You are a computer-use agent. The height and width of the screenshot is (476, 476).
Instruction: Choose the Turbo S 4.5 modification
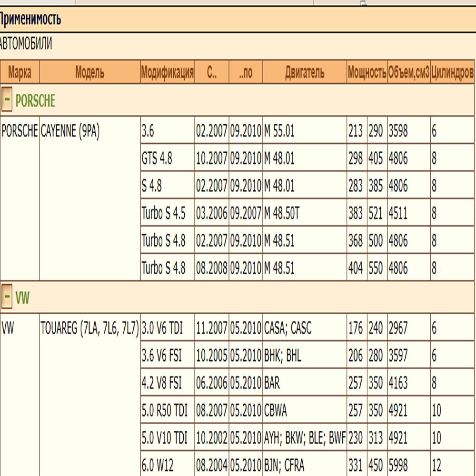[x=163, y=214]
